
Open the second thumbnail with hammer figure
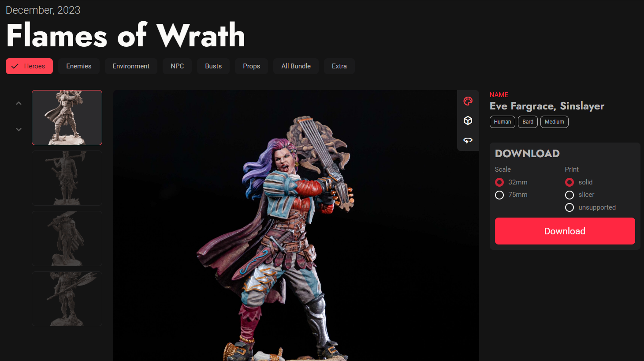tap(67, 178)
